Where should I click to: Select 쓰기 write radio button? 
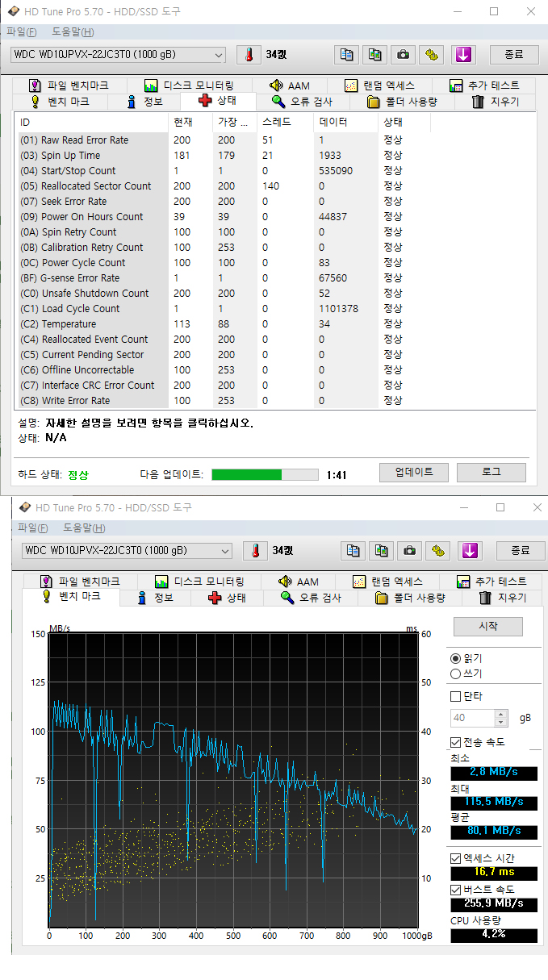[456, 673]
